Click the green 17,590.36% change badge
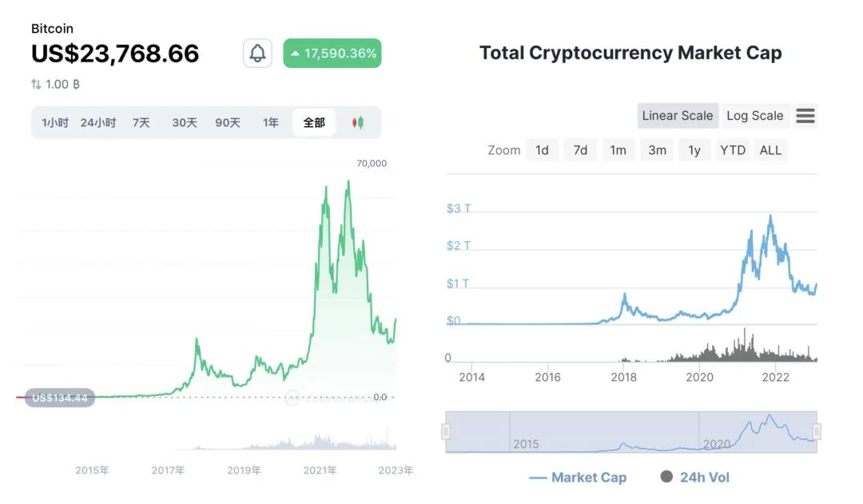 coord(332,54)
